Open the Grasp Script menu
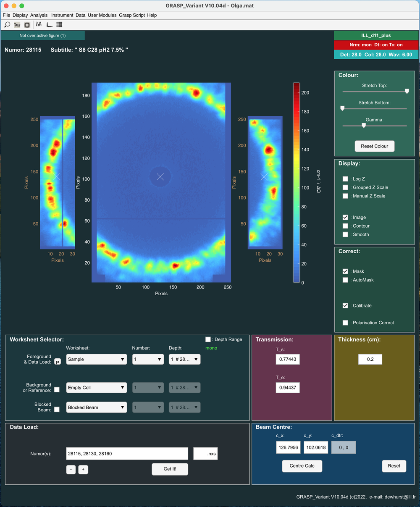 [x=131, y=15]
